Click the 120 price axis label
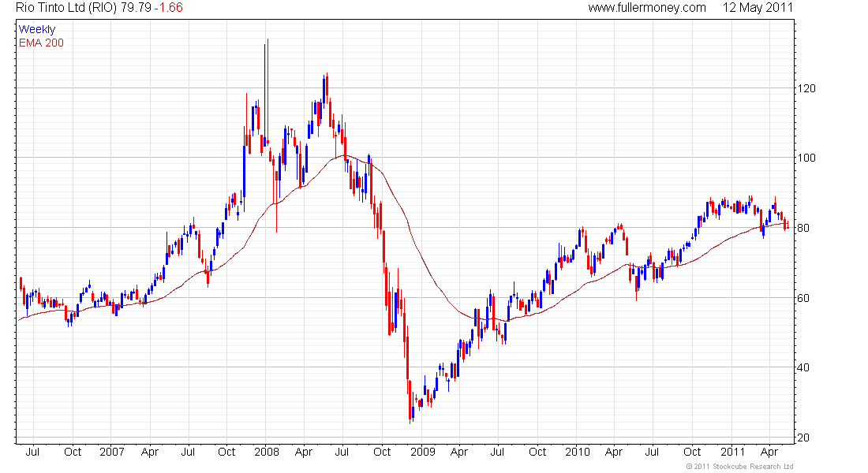The image size is (868, 473). (x=806, y=88)
